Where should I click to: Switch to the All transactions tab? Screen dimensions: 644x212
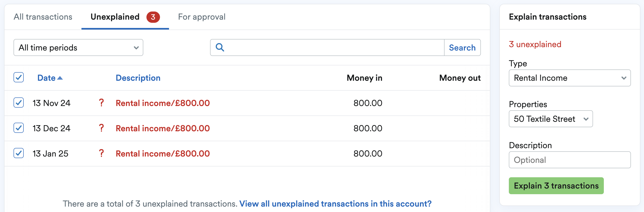click(43, 17)
